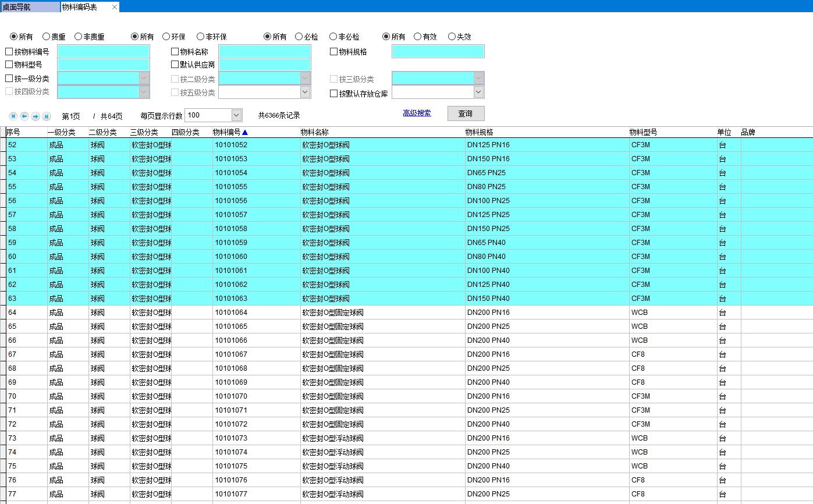The height and width of the screenshot is (504, 813).
Task: Choose the 失效 radio button
Action: [452, 37]
